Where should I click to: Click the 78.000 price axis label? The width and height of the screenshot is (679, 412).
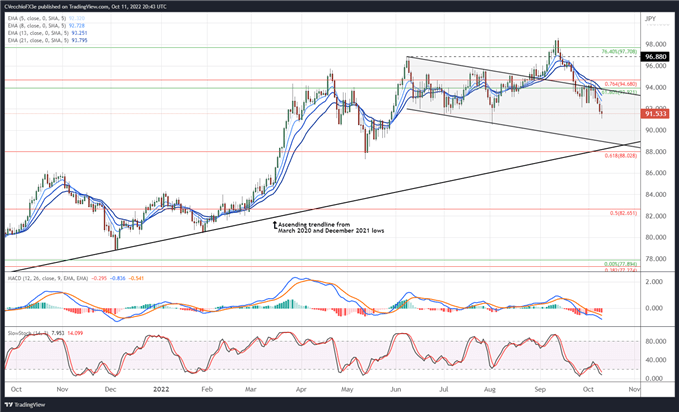tap(656, 259)
